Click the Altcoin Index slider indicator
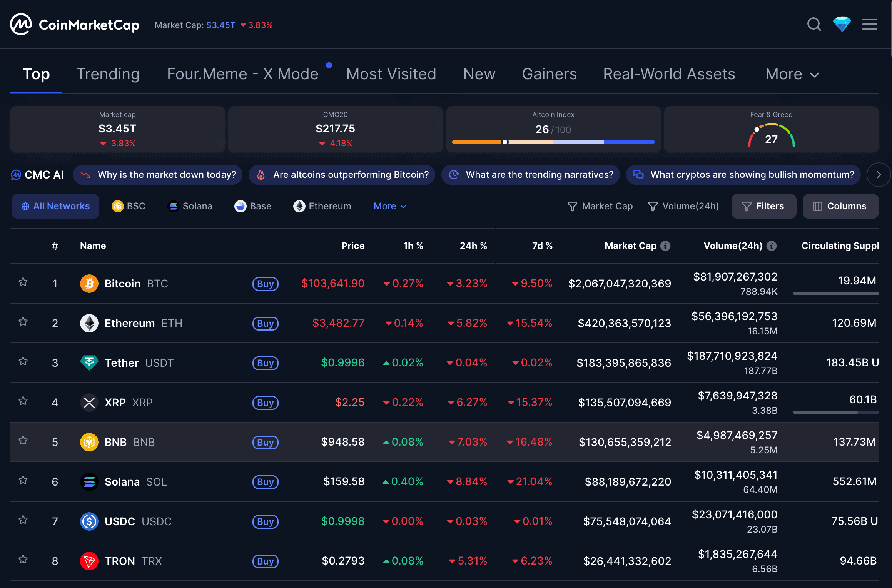 504,142
